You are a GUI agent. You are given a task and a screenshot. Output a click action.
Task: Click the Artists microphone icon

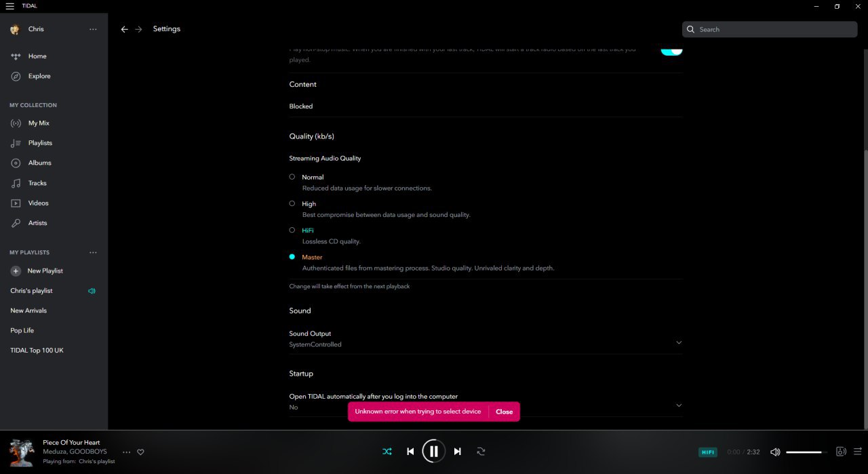click(16, 223)
